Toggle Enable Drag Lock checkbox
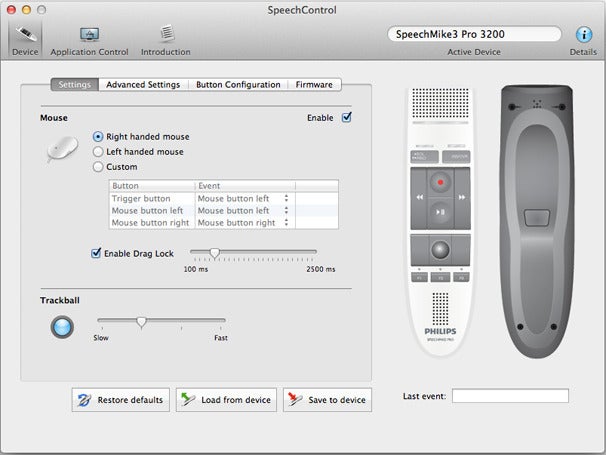This screenshot has width=606, height=455. point(96,253)
